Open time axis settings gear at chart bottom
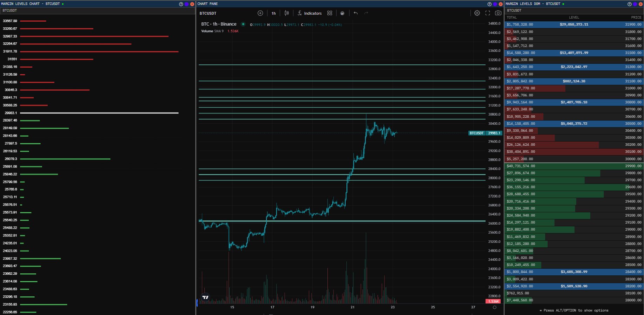This screenshot has width=644, height=315. click(495, 307)
